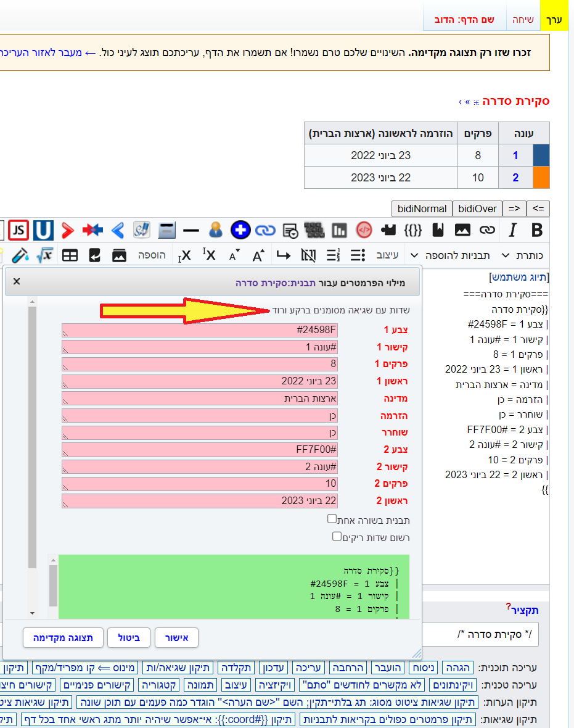Apply bold formatting with the B icon

(537, 230)
